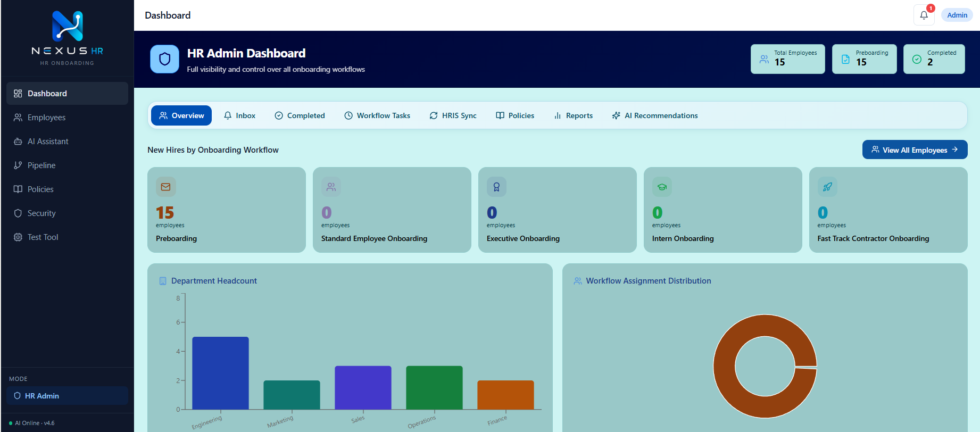Click the Pipeline branch icon in sidebar
The height and width of the screenshot is (432, 980).
[x=18, y=165]
